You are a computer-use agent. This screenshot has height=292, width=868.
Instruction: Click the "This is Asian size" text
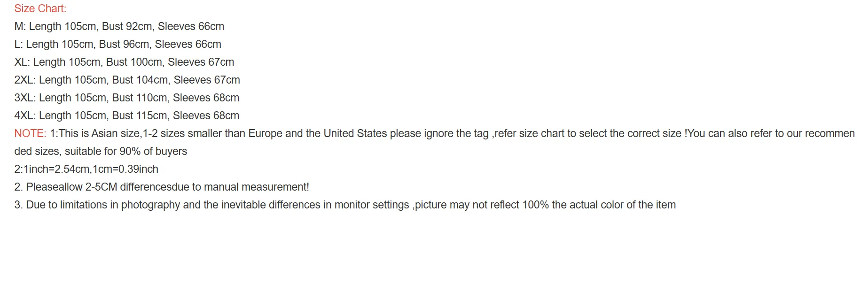tap(100, 133)
